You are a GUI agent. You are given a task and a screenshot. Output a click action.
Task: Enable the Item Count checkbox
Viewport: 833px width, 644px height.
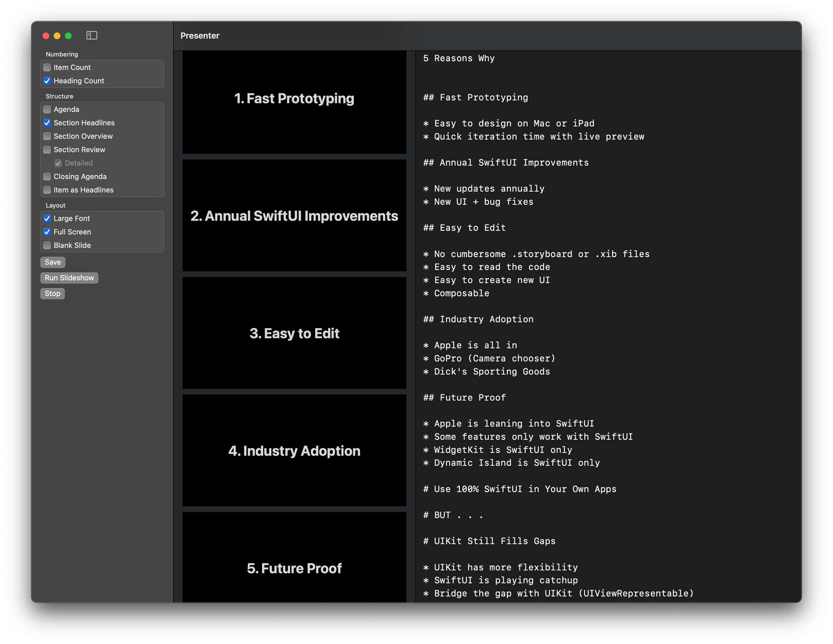(47, 67)
